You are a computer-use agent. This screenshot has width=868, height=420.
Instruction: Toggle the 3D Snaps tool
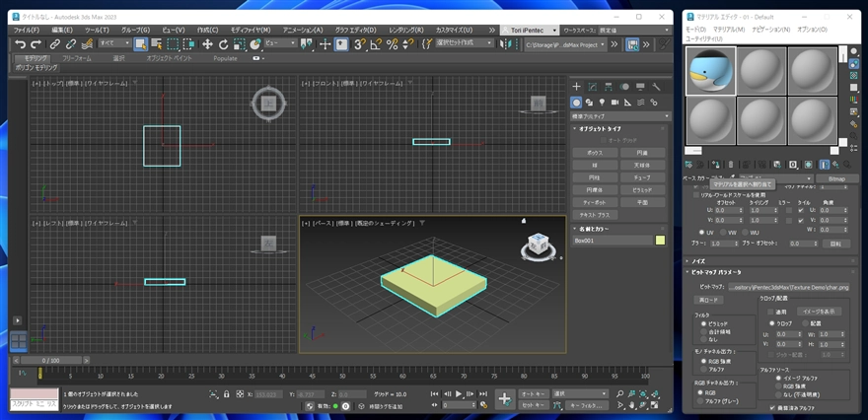pos(360,44)
